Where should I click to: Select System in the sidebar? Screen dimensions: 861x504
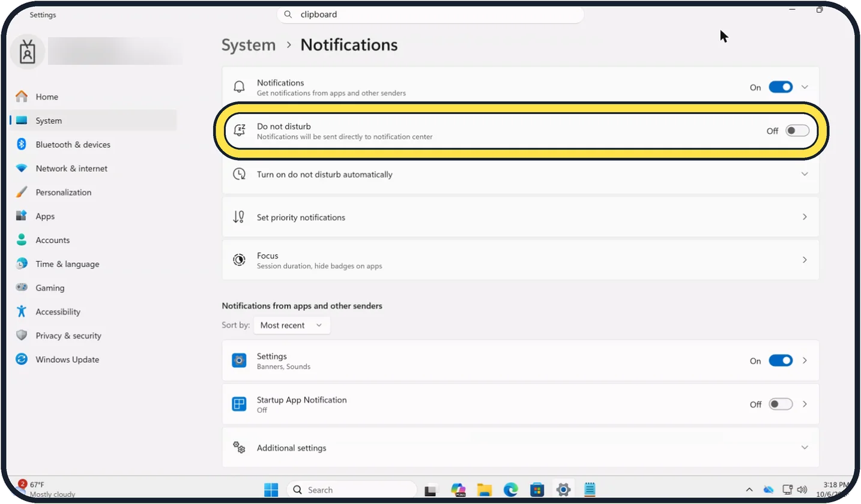tap(94, 121)
